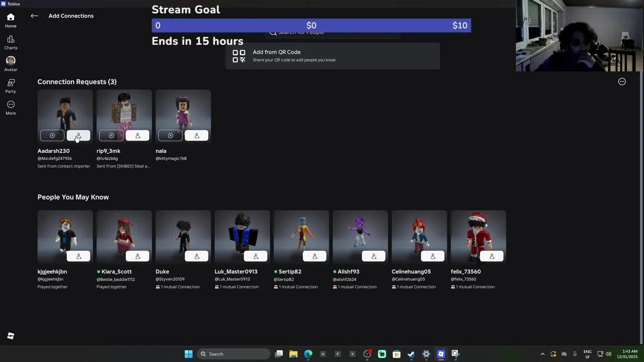Click the Kiara_Scott username
Screen dimensions: 644x362
pos(117,271)
